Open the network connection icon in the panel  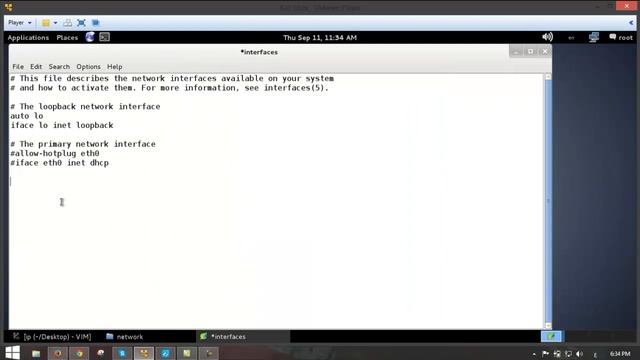pyautogui.click(x=594, y=37)
